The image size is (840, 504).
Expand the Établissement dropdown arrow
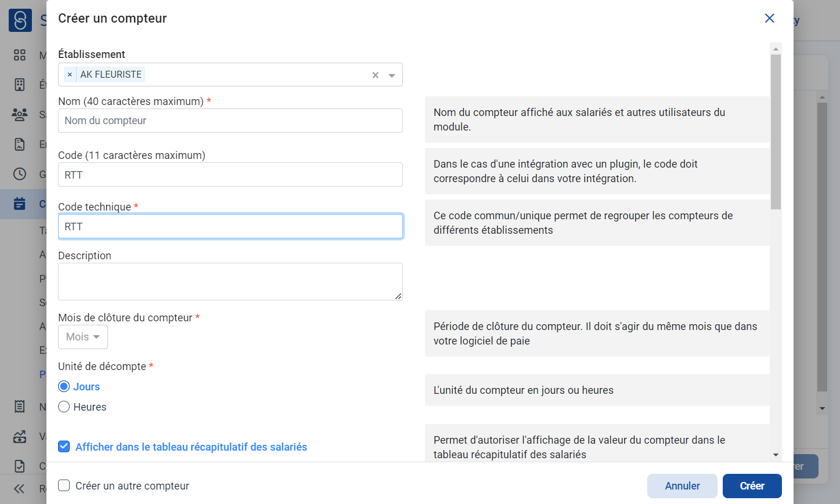pos(392,75)
